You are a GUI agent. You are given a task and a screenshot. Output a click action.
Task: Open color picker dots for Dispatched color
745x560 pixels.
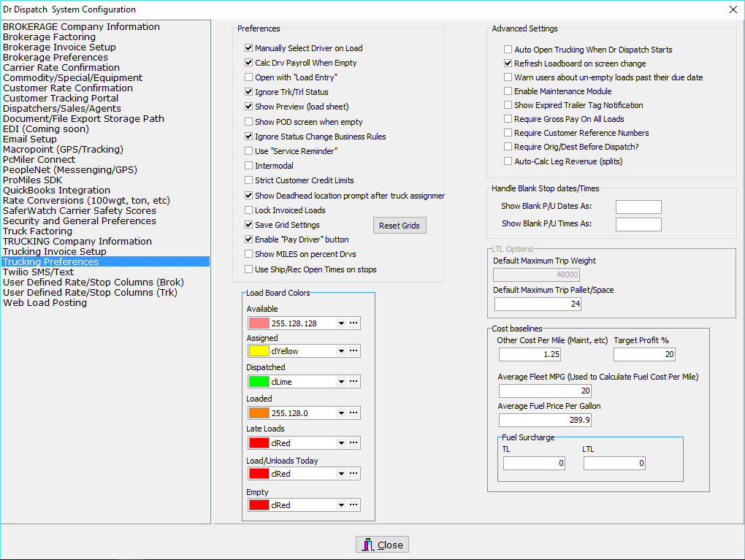click(354, 381)
